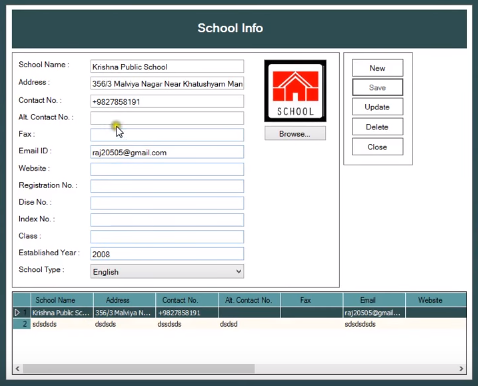The height and width of the screenshot is (386, 478).
Task: Focus the Fax input field
Action: click(167, 135)
